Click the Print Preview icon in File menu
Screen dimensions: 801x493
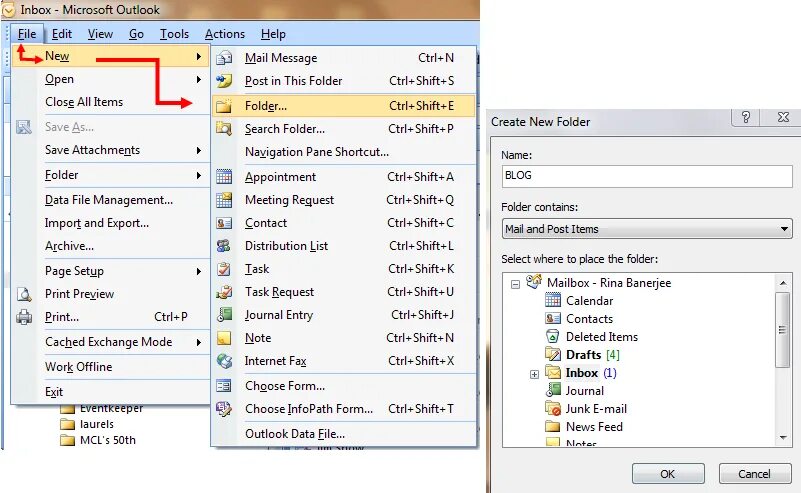click(24, 294)
